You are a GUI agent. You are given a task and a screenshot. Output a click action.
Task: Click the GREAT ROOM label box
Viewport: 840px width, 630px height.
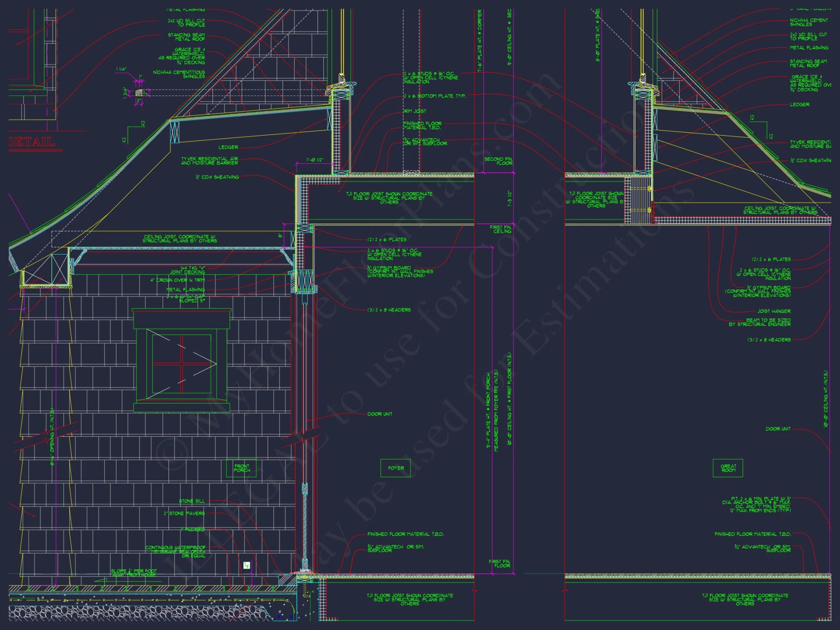(x=728, y=468)
